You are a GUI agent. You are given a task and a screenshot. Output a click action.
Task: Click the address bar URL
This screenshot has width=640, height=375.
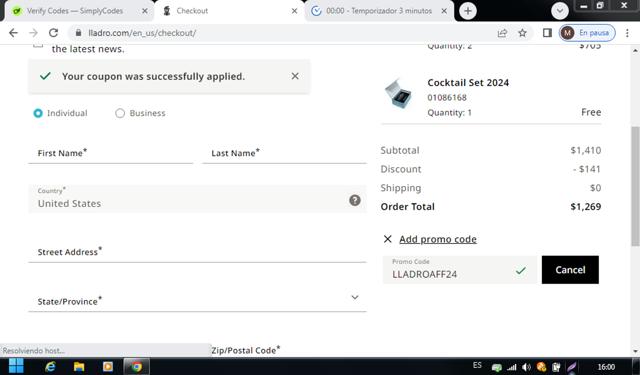click(142, 33)
